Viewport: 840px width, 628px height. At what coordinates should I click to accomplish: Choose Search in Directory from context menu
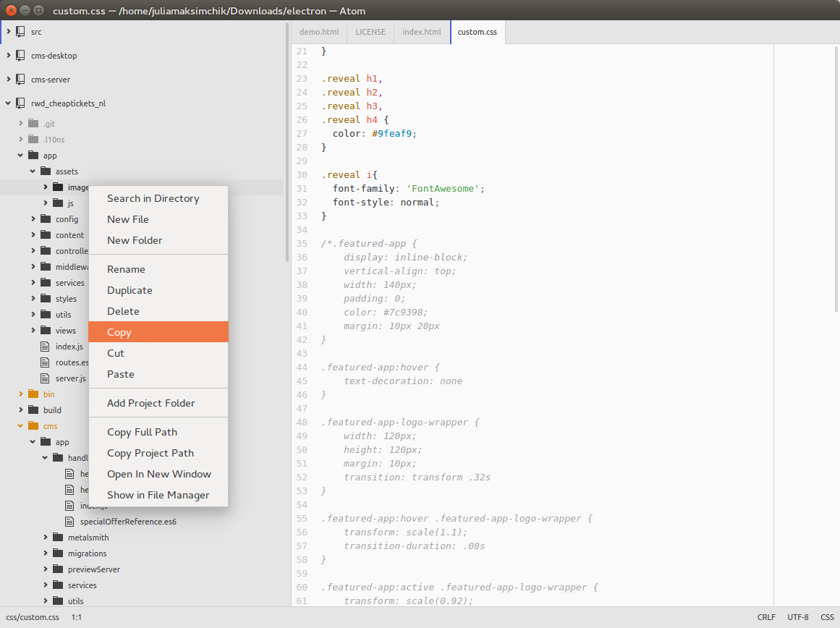click(x=158, y=198)
